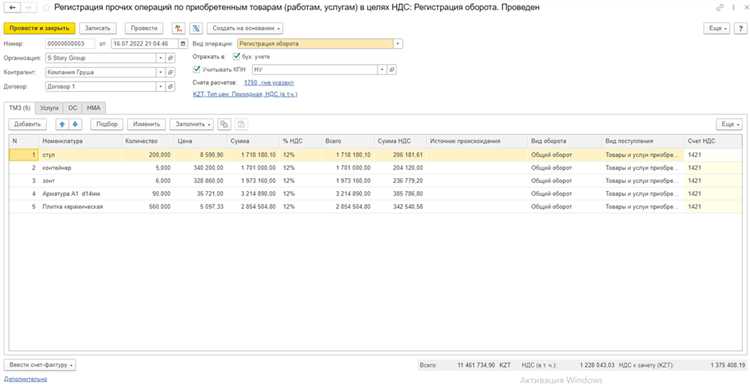Expand the Вид операции dropdown

click(398, 44)
